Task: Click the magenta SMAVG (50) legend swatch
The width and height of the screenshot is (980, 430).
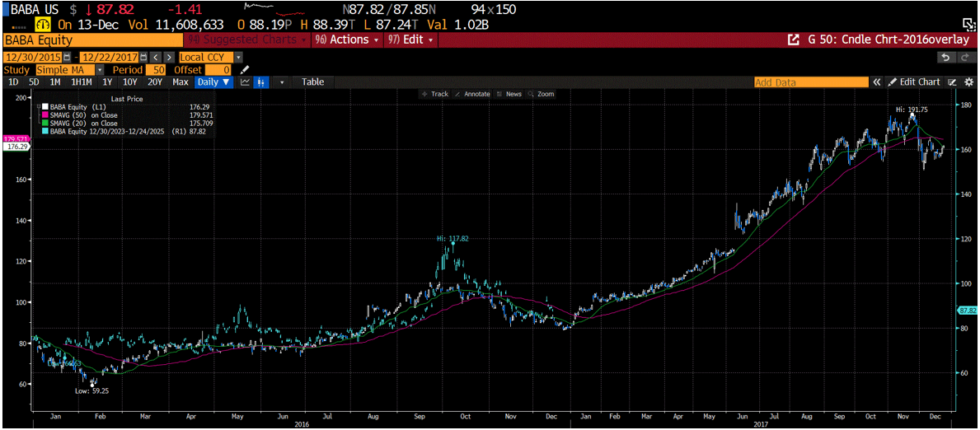Action: click(45, 115)
